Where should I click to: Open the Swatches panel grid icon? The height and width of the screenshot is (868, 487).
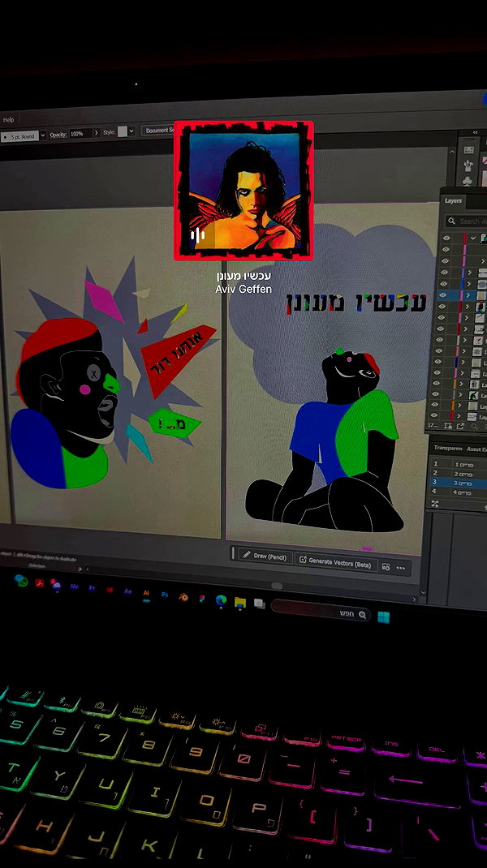468,150
